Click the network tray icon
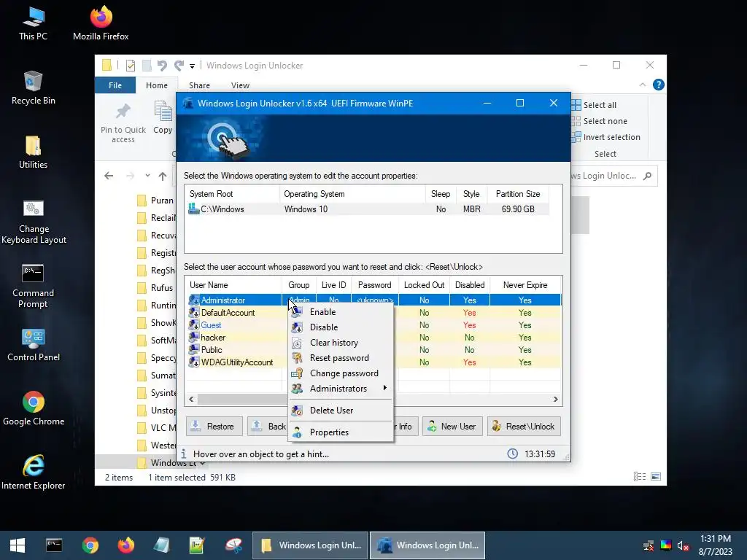The height and width of the screenshot is (560, 747). click(x=649, y=545)
